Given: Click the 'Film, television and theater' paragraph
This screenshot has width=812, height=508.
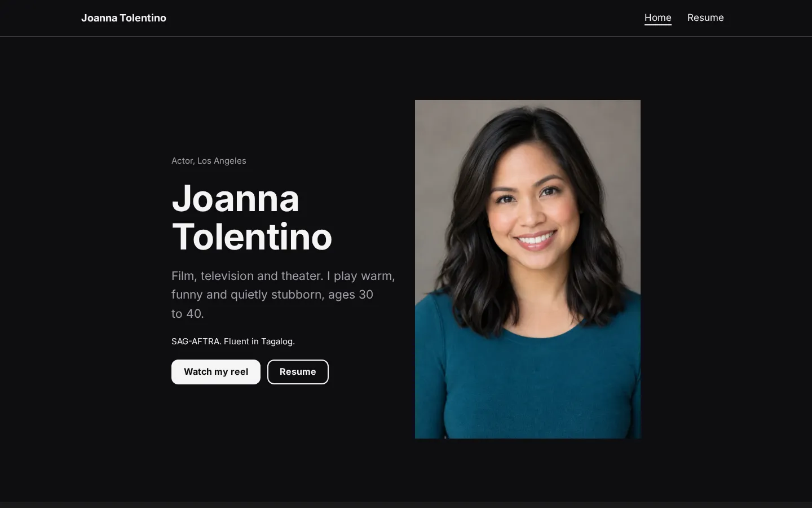Looking at the screenshot, I should [283, 295].
